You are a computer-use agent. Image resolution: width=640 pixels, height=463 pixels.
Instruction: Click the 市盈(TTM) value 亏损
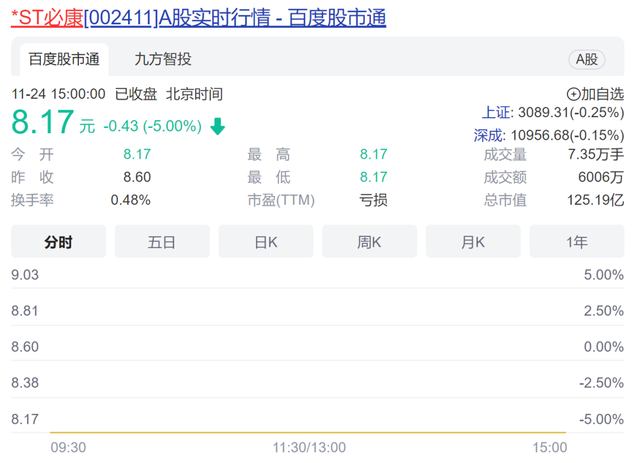tap(373, 200)
